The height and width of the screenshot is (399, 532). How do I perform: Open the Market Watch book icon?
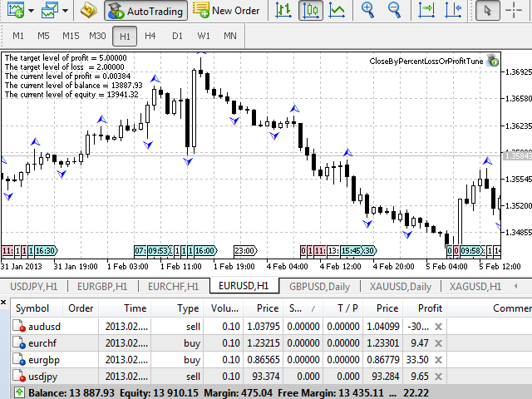pos(89,11)
